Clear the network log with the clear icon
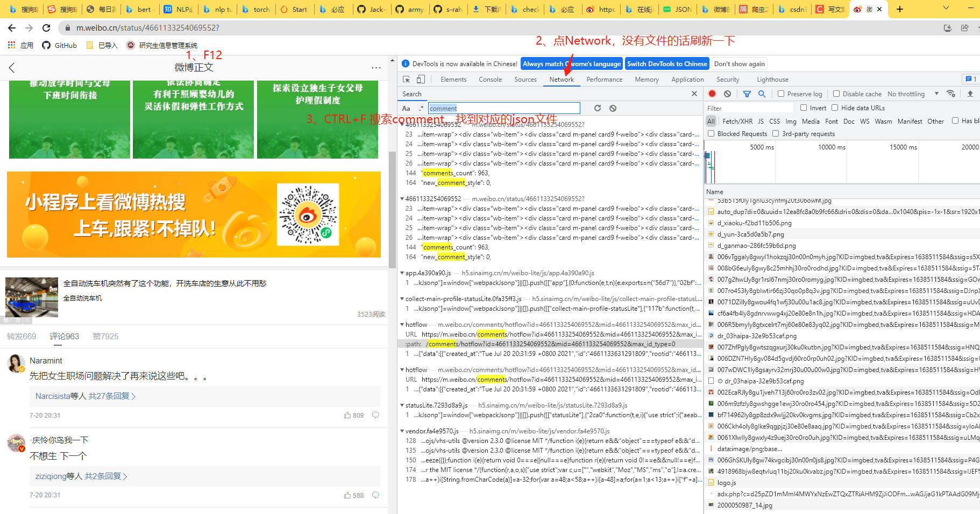Image resolution: width=980 pixels, height=514 pixels. pyautogui.click(x=727, y=94)
